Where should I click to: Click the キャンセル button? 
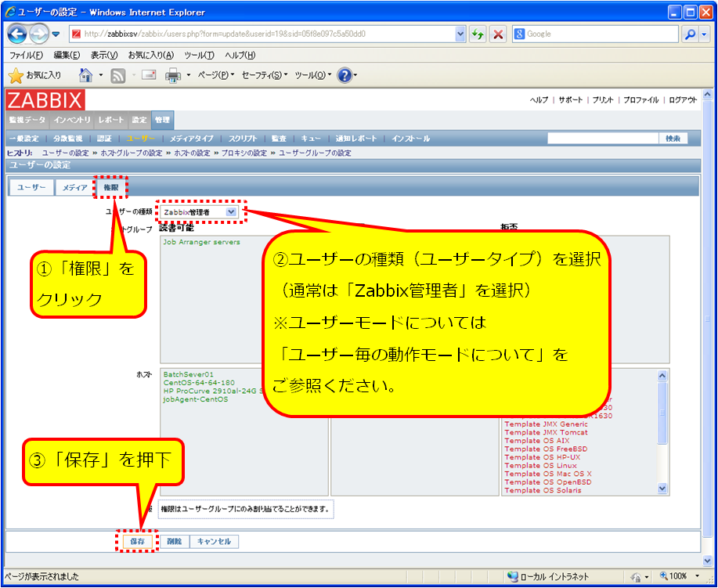pyautogui.click(x=214, y=541)
